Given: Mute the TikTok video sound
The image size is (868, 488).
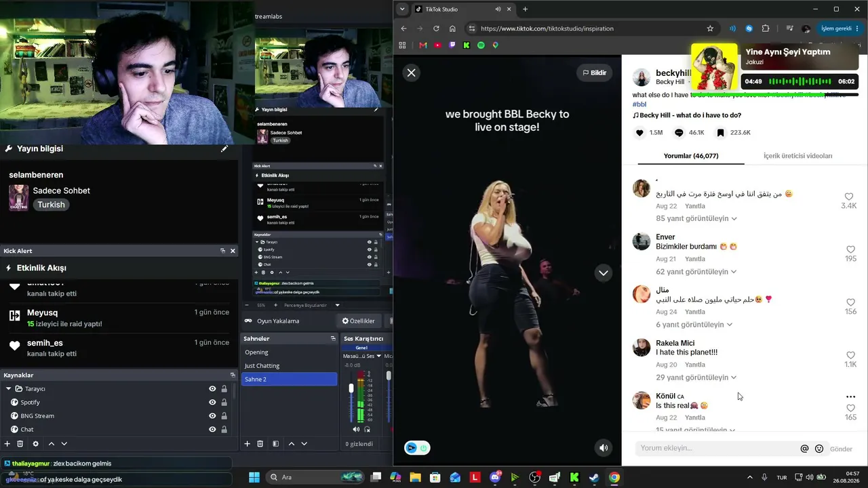Looking at the screenshot, I should (603, 447).
